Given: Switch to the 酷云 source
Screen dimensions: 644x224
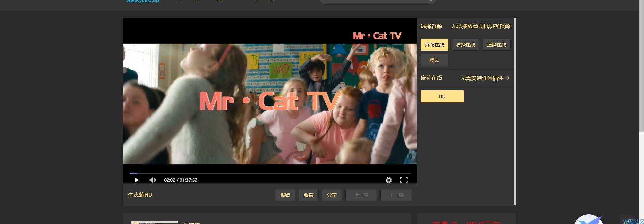Looking at the screenshot, I should click(x=434, y=60).
